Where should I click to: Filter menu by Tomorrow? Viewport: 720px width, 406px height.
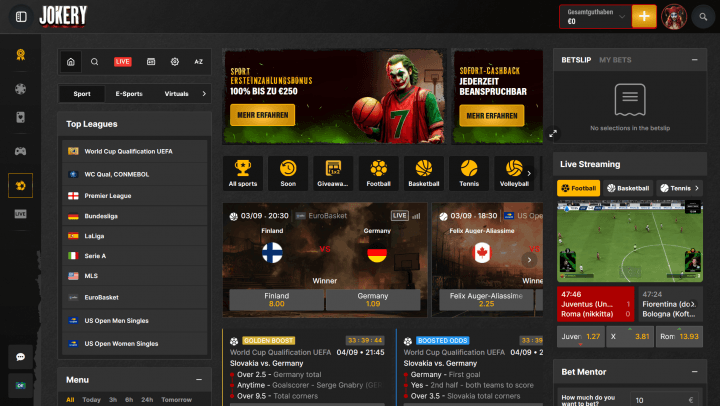click(176, 400)
